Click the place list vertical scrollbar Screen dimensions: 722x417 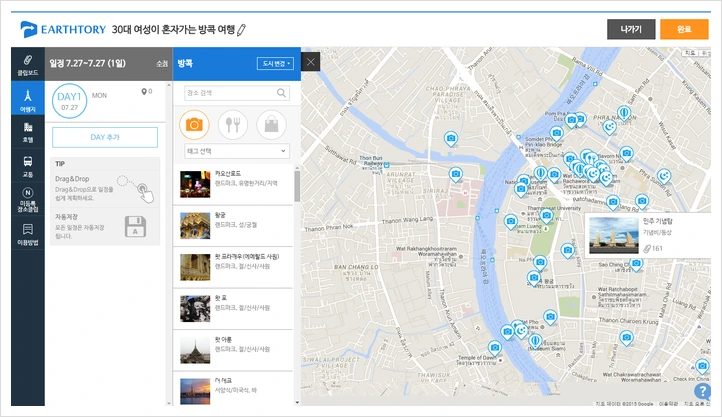pyautogui.click(x=297, y=186)
